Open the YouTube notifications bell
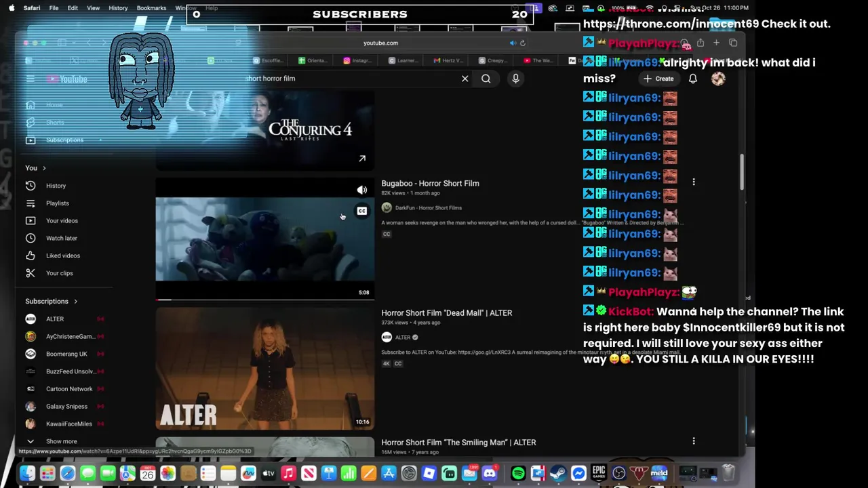This screenshot has width=868, height=488. click(x=693, y=79)
